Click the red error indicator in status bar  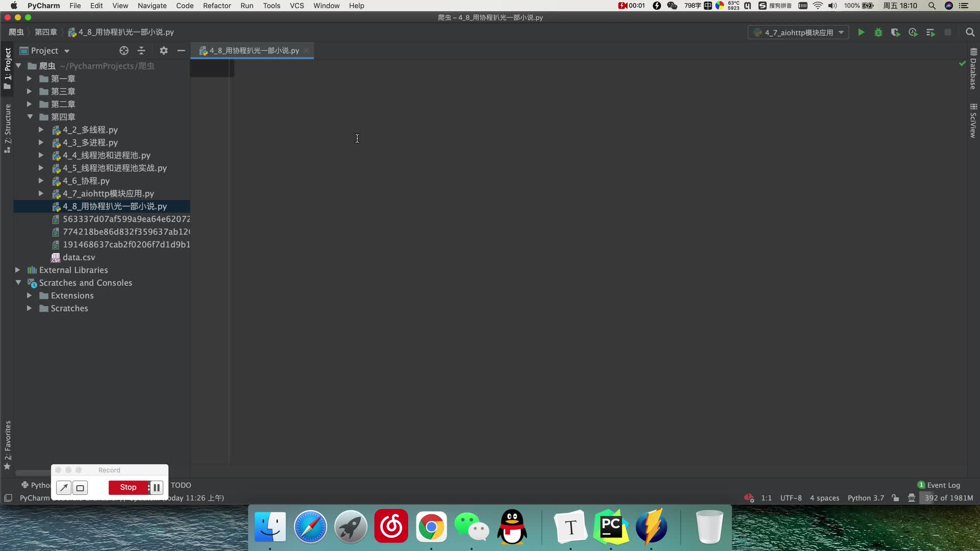tap(749, 498)
